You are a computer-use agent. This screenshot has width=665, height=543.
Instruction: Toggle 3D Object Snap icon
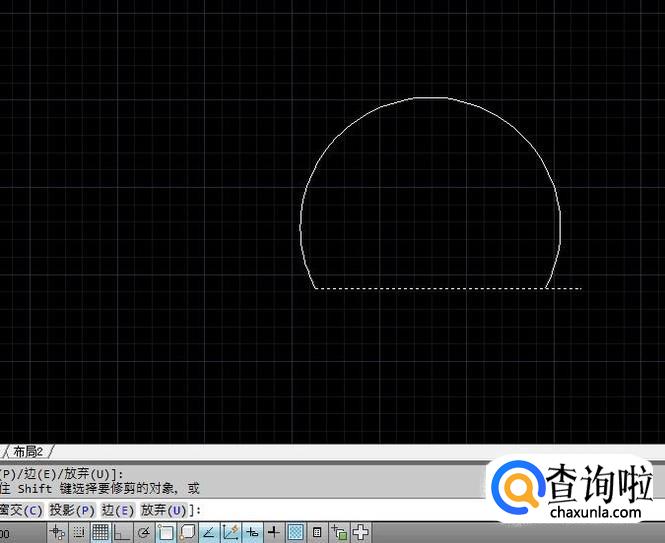pyautogui.click(x=186, y=532)
